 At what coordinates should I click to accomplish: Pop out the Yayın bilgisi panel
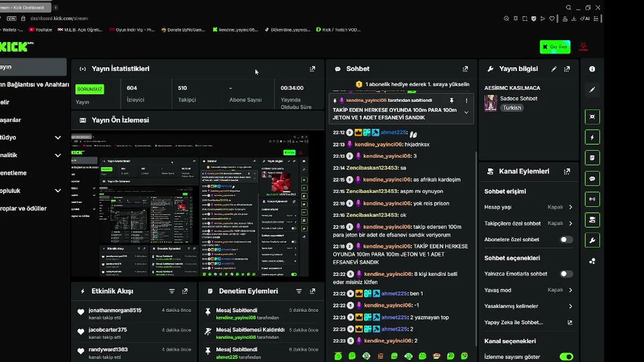click(x=567, y=69)
